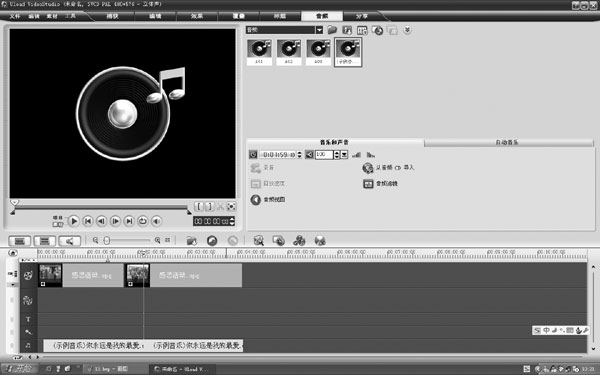
Task: Open the Effect step tab
Action: [197, 16]
